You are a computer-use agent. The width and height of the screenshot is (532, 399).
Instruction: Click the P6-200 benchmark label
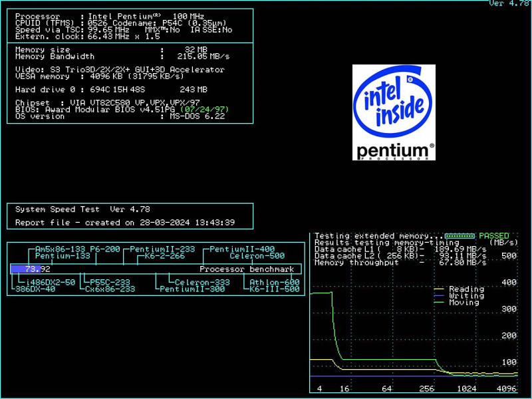click(105, 249)
